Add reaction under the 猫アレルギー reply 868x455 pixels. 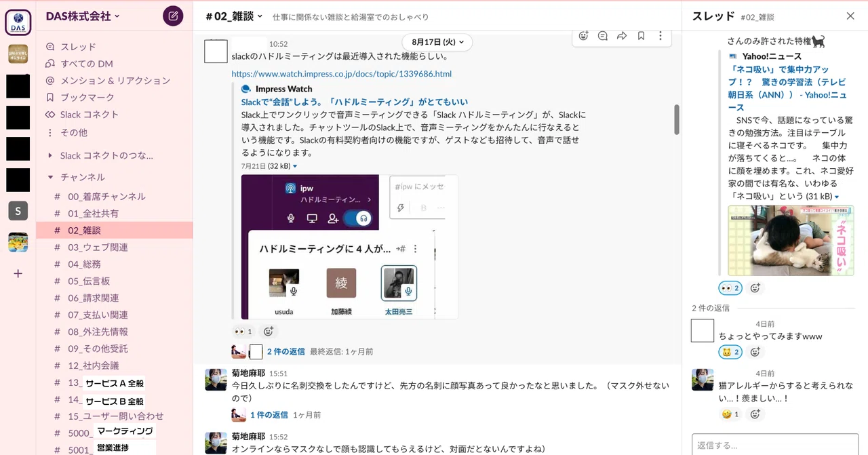coord(755,414)
